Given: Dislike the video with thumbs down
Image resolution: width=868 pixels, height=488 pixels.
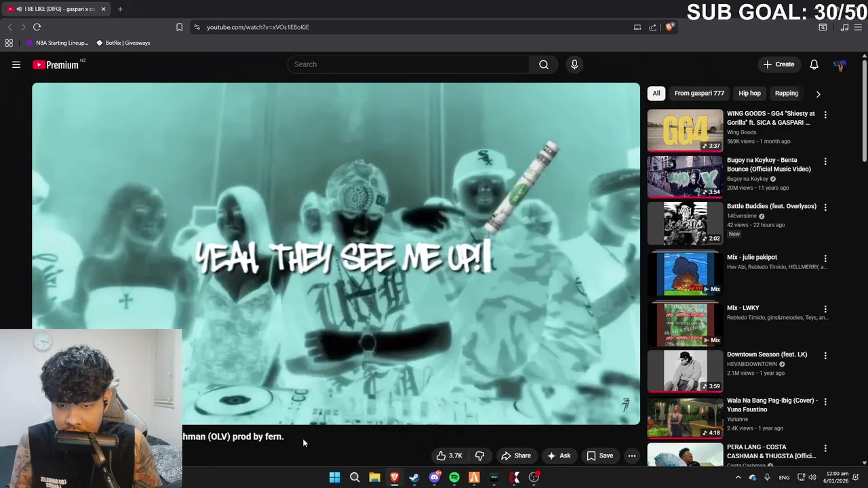Looking at the screenshot, I should (479, 455).
